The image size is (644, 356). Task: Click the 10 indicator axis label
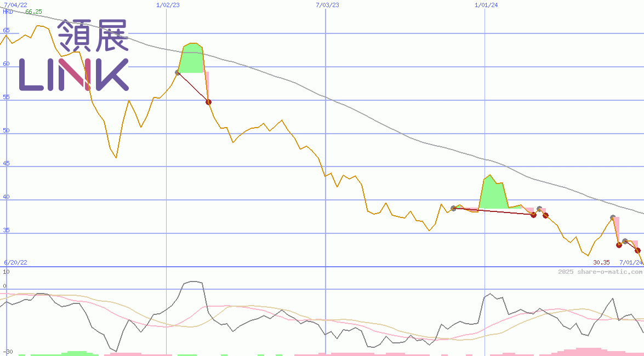click(x=6, y=272)
